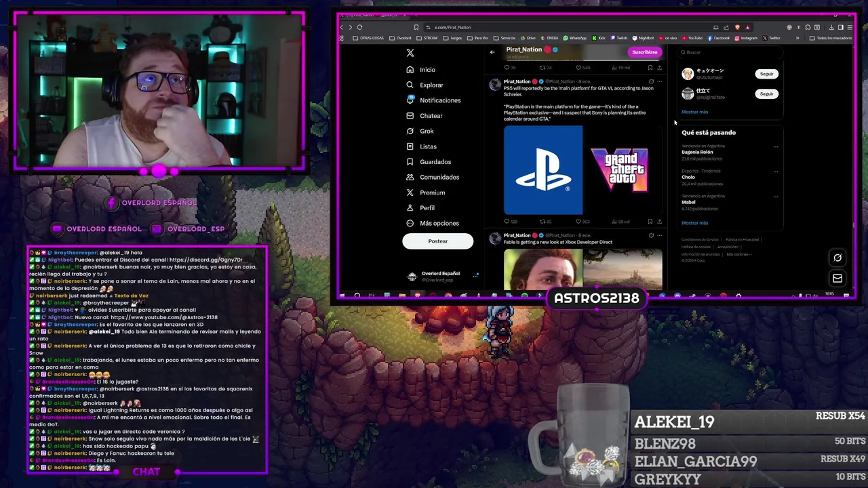Open the OTRAS COSAS bookmark folder
The image size is (868, 488).
pos(368,38)
